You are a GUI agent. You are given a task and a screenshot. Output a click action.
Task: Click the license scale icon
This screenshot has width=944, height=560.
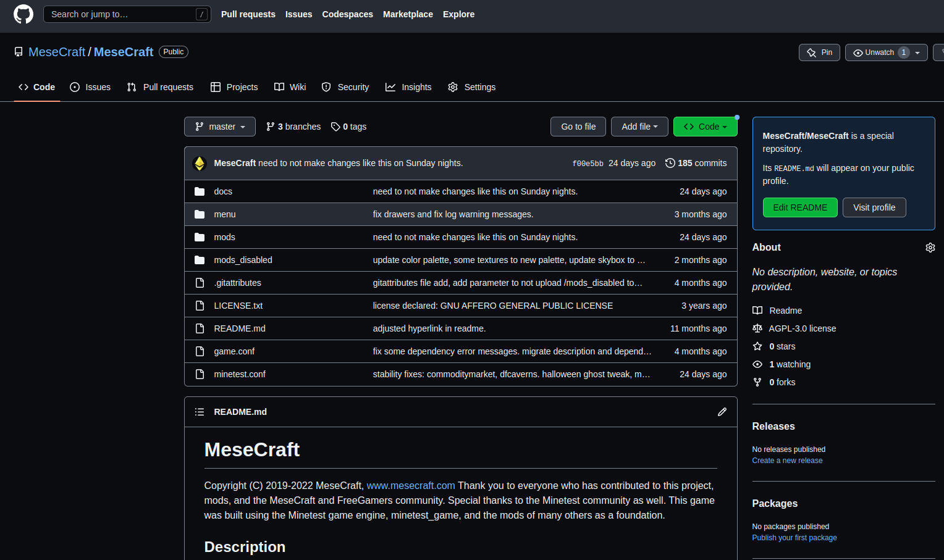[x=757, y=328]
